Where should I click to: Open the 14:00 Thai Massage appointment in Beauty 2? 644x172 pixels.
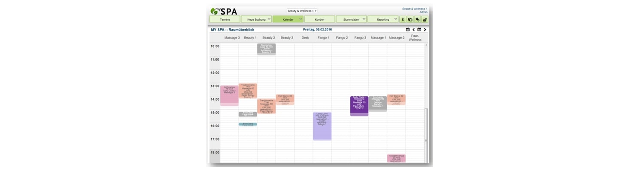pyautogui.click(x=266, y=106)
